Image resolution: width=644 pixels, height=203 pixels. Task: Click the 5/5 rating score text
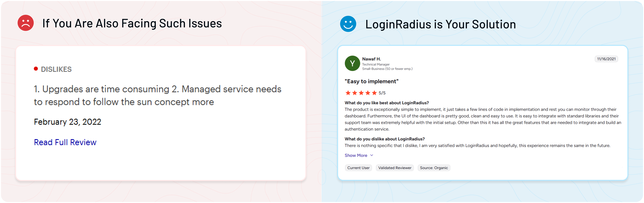click(382, 93)
